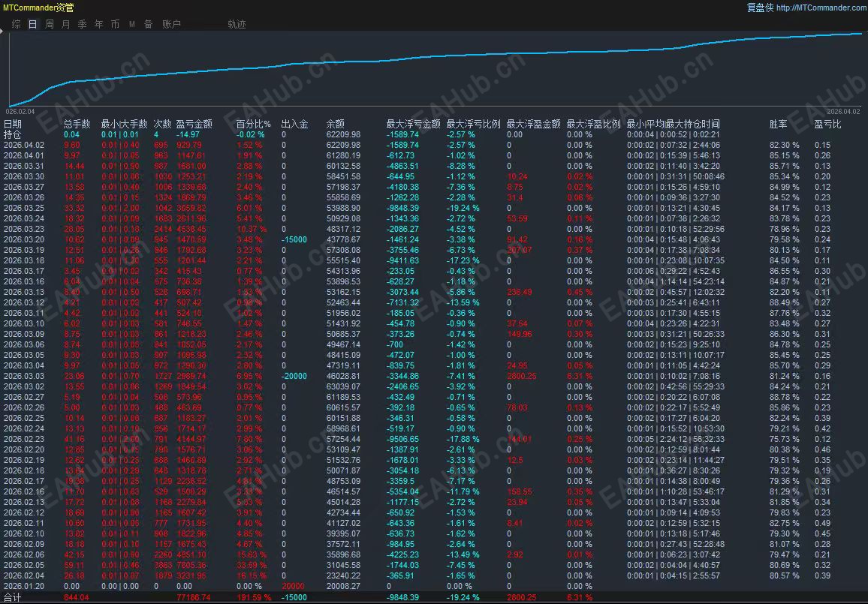Screen dimensions: 868x604
Task: Click the float profit value 2800.25 on 2026.03.03
Action: (x=521, y=376)
